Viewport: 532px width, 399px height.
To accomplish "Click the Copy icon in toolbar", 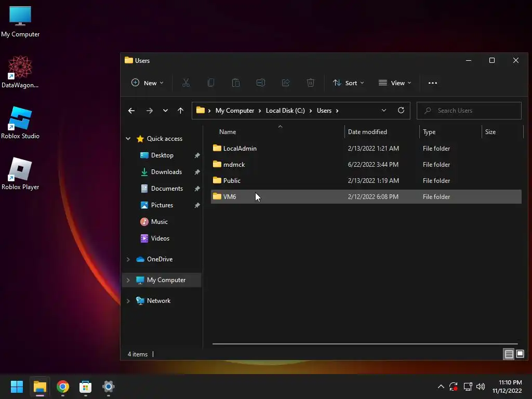I will (211, 83).
